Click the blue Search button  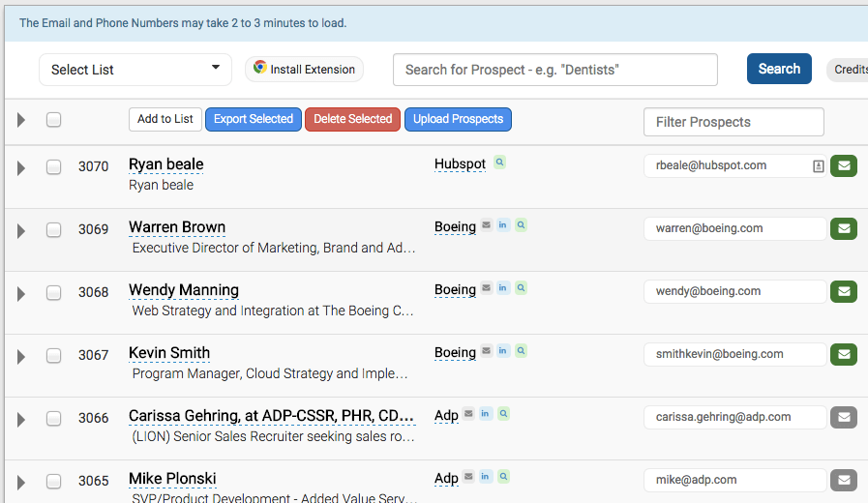[779, 69]
